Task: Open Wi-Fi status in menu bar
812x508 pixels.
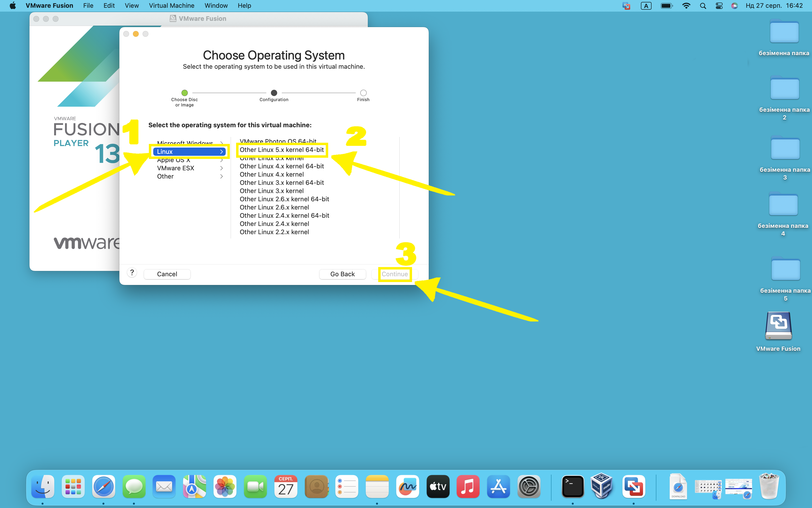Action: 686,6
